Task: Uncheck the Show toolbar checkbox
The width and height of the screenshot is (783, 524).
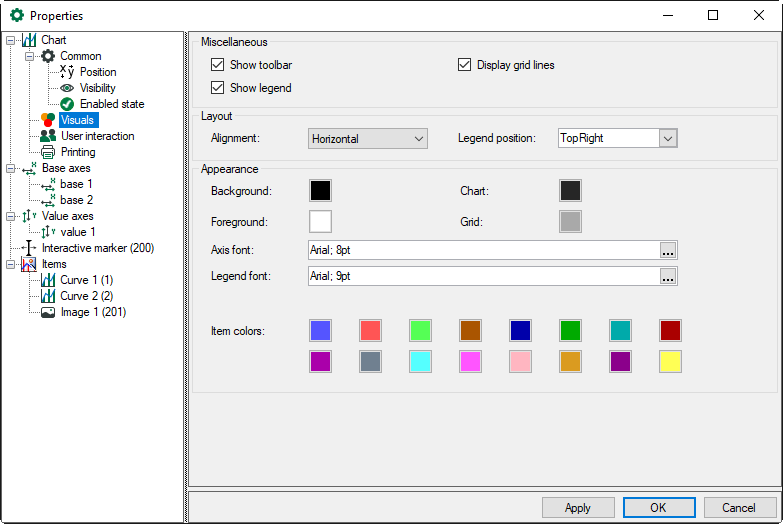Action: (217, 65)
